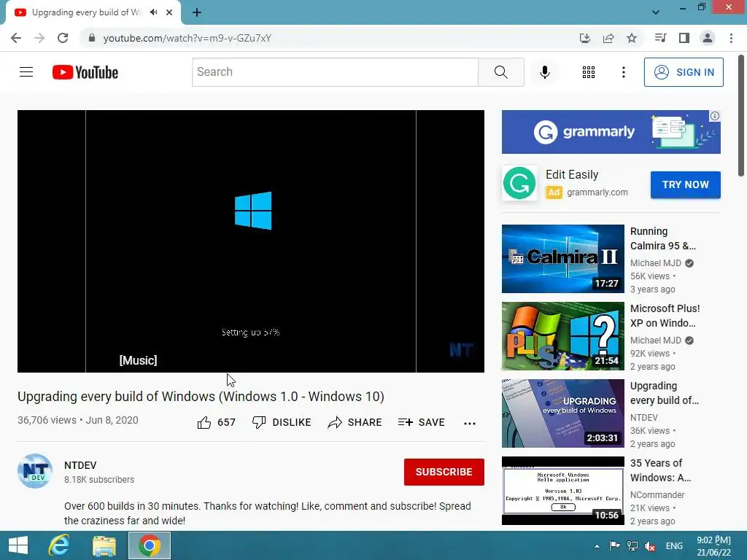Open File Explorer from taskbar
Screen dimensions: 747x560
click(x=104, y=545)
